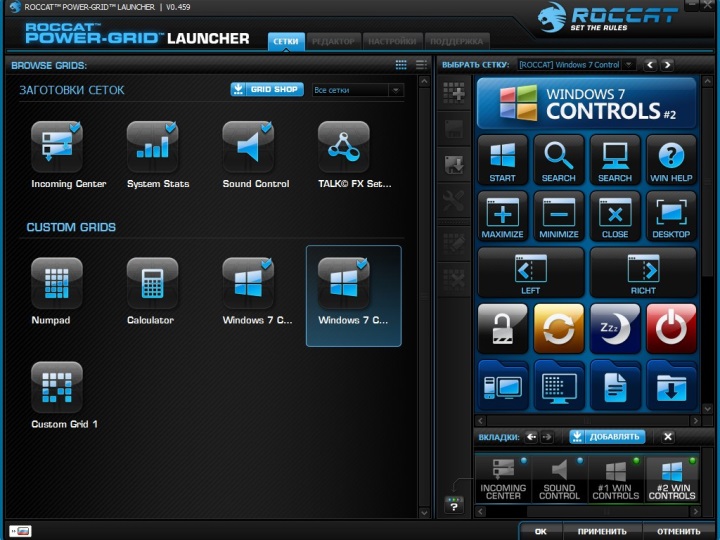The width and height of the screenshot is (720, 540).
Task: Click the red power grid button
Action: coord(671,329)
